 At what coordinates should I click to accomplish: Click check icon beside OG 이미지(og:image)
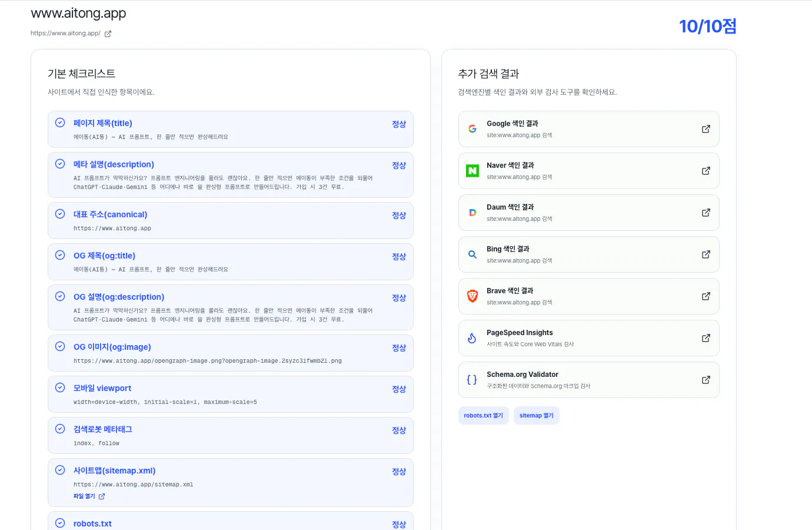[x=60, y=346]
